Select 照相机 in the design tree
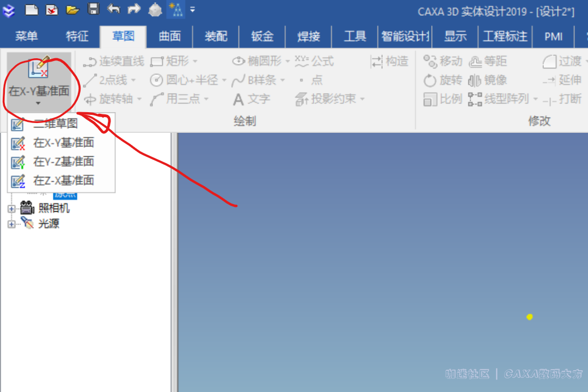The width and height of the screenshot is (588, 392). coord(54,208)
